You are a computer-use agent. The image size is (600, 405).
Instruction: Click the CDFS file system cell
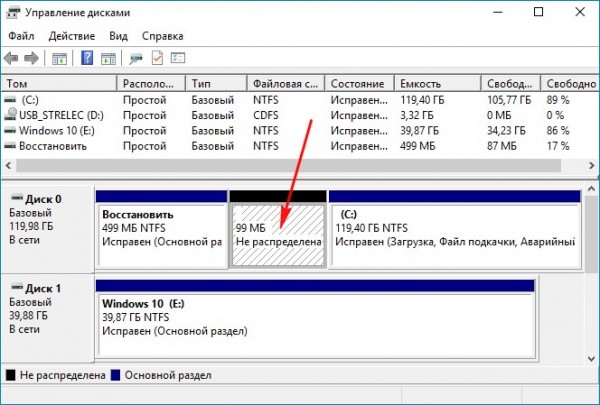tap(266, 115)
